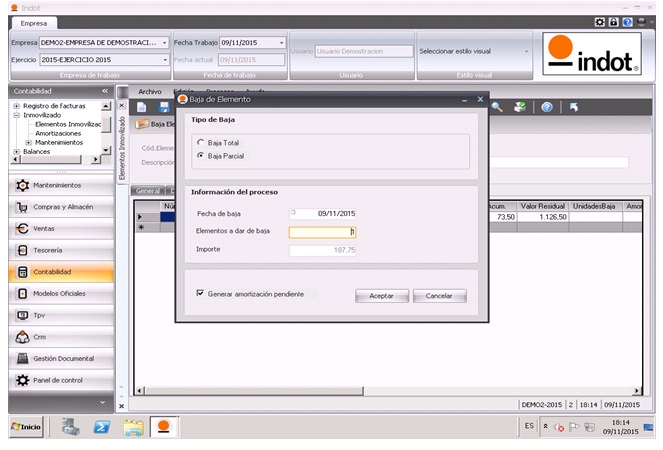Viewport: 663px width, 450px height.
Task: Open the Empresa dropdown
Action: coord(164,43)
